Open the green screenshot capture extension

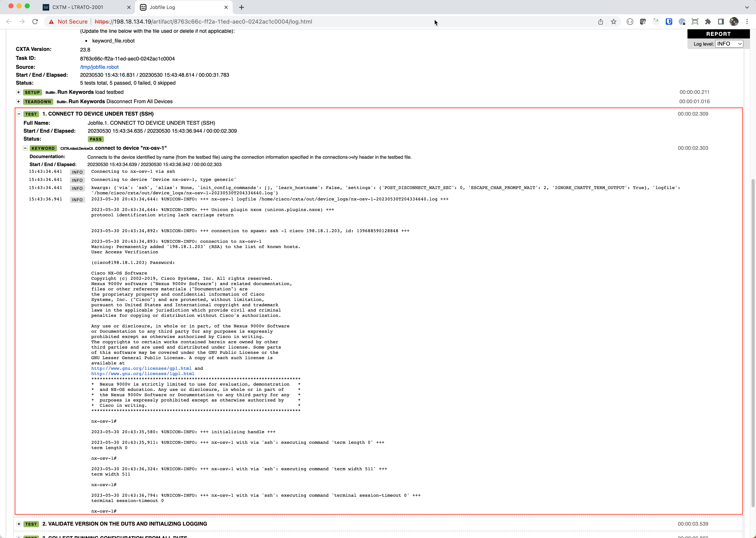(695, 22)
